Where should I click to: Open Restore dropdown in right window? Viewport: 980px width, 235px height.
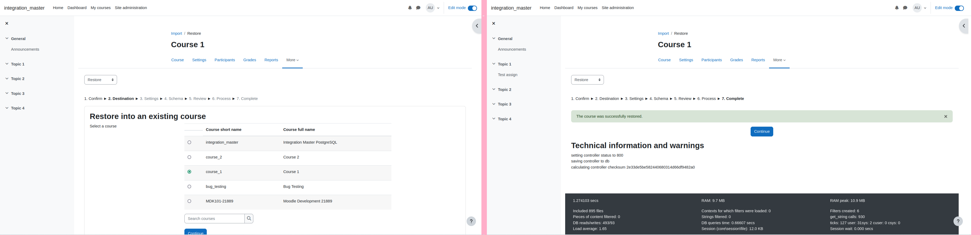click(x=587, y=80)
